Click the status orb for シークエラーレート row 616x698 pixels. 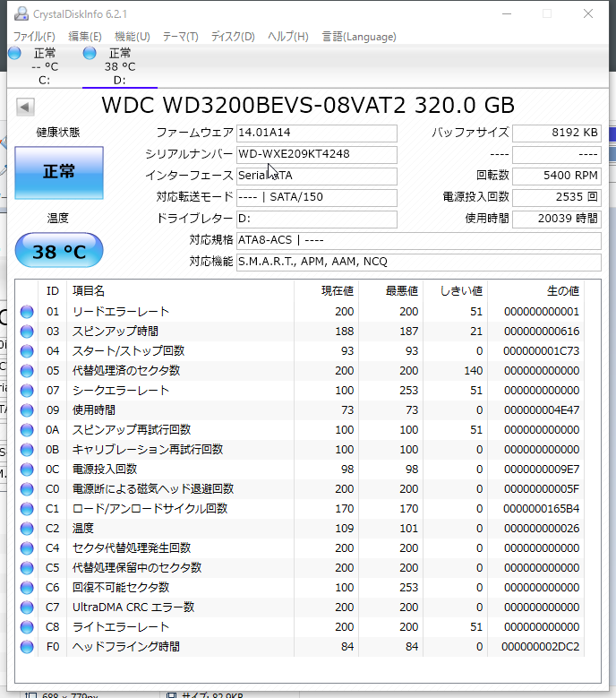(x=27, y=391)
